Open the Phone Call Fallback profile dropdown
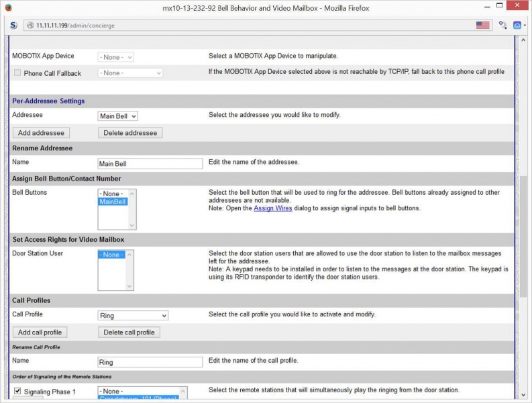Screen dimensions: 532x403 [x=130, y=73]
